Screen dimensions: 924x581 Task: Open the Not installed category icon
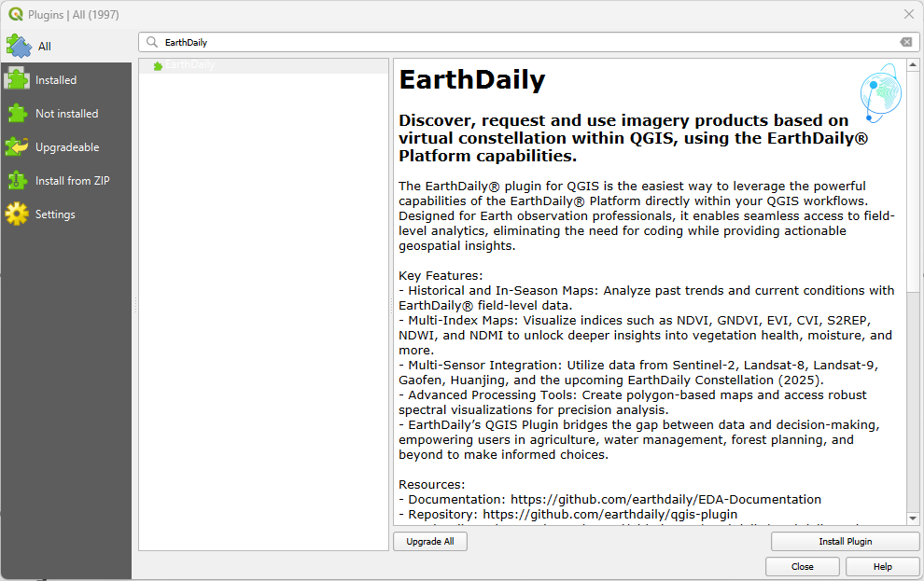(x=19, y=113)
